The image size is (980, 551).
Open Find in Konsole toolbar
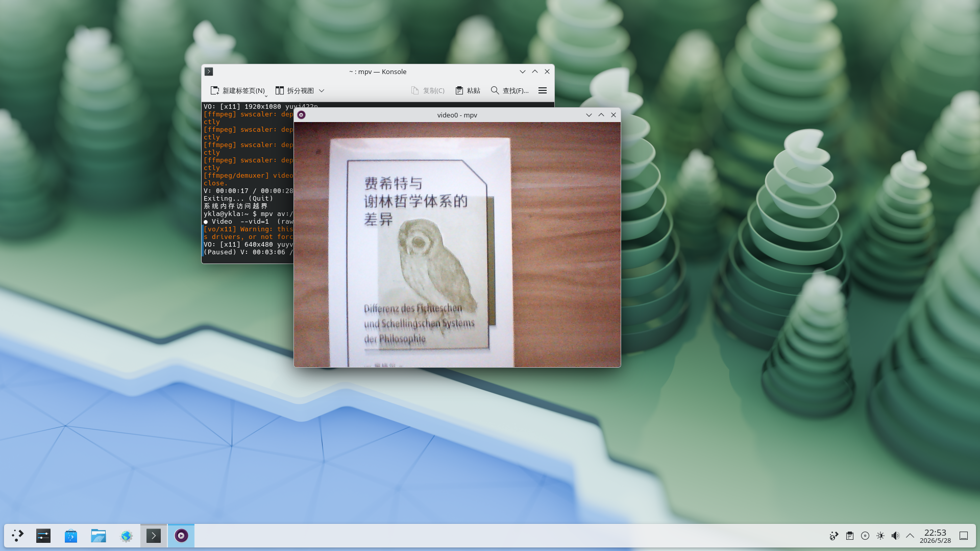click(509, 90)
